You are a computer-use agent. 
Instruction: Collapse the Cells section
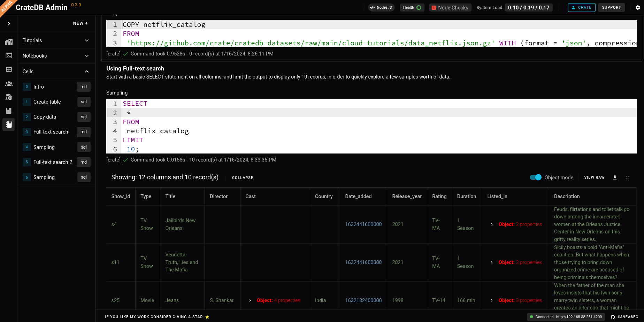coord(56,72)
